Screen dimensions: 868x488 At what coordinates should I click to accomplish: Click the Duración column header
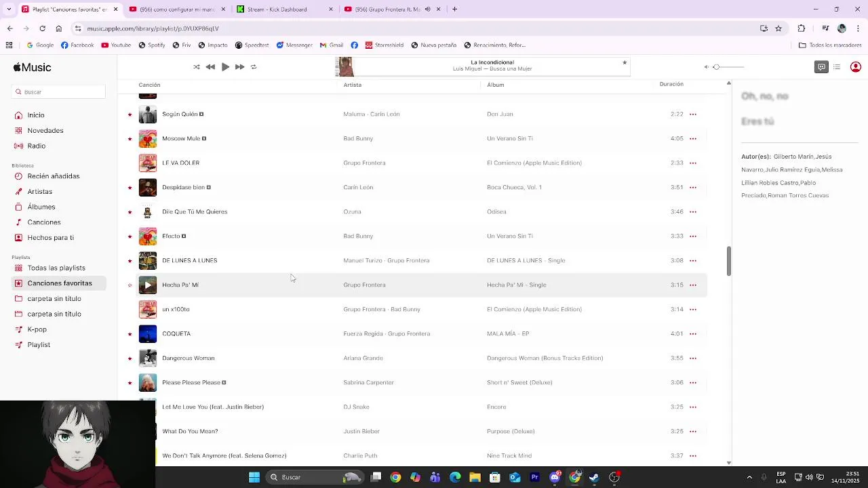671,84
